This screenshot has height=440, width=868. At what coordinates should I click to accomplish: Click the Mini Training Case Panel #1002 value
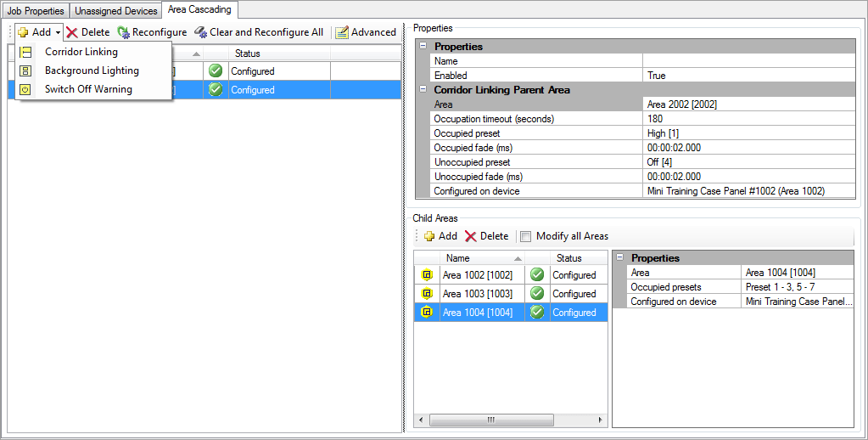click(x=749, y=190)
